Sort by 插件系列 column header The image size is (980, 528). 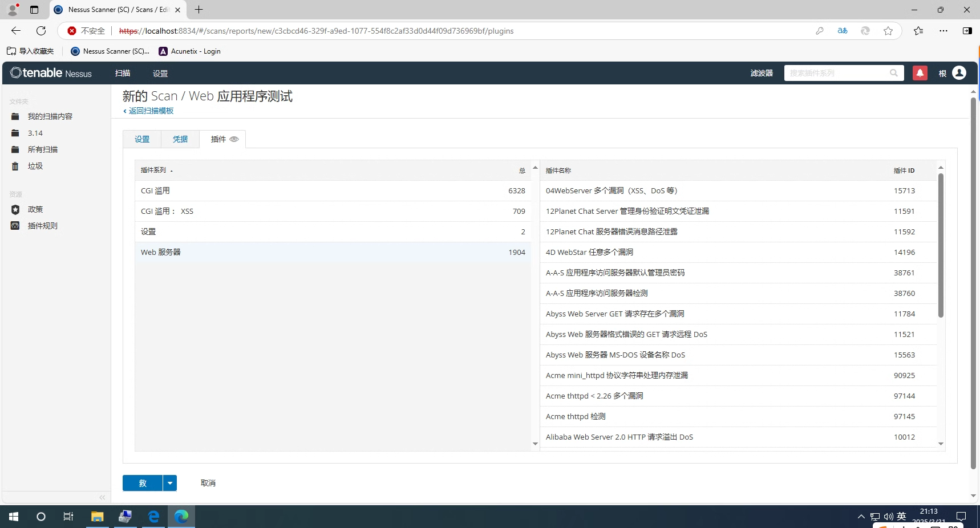pos(153,170)
